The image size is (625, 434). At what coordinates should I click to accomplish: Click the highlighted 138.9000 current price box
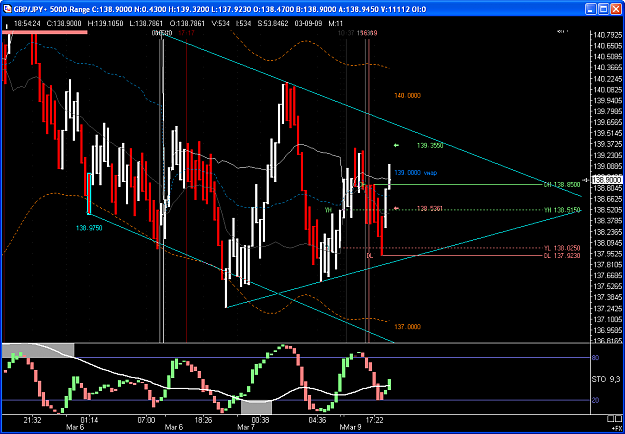[605, 180]
